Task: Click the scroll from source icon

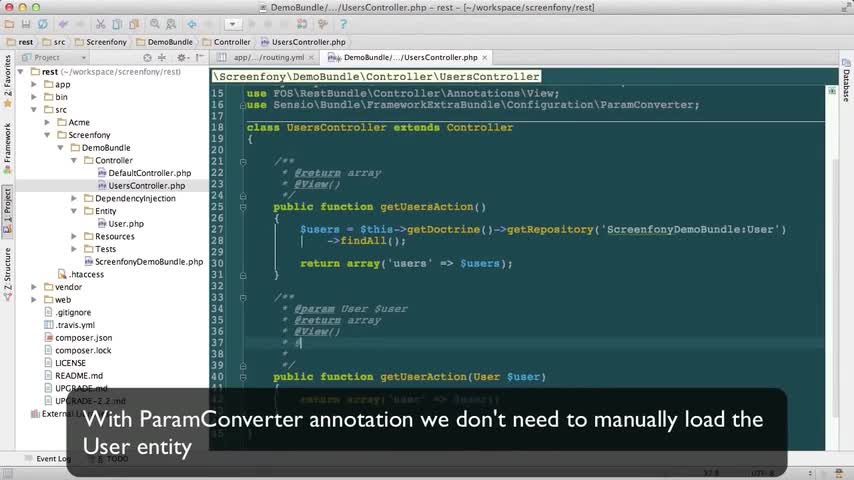Action: (x=147, y=57)
